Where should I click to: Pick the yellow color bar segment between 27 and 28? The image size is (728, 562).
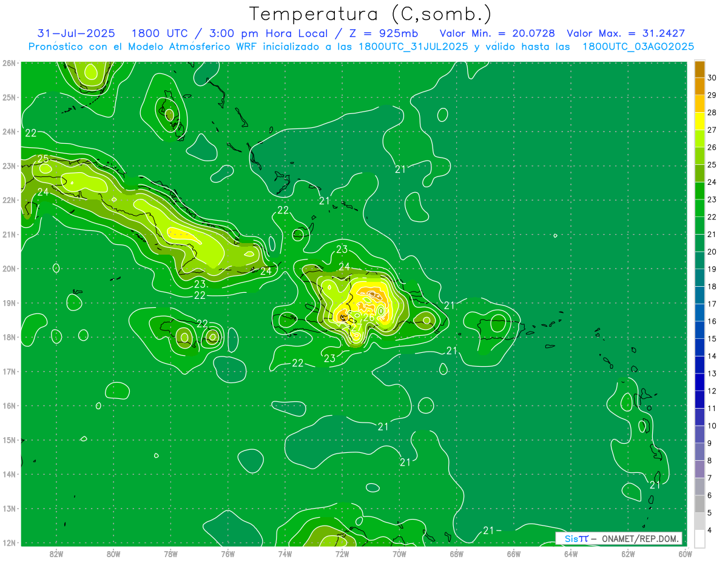point(699,121)
